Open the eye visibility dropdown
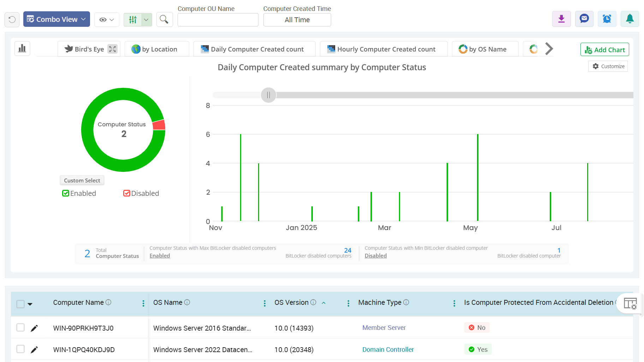Screen dimensions: 644x362 107,20
